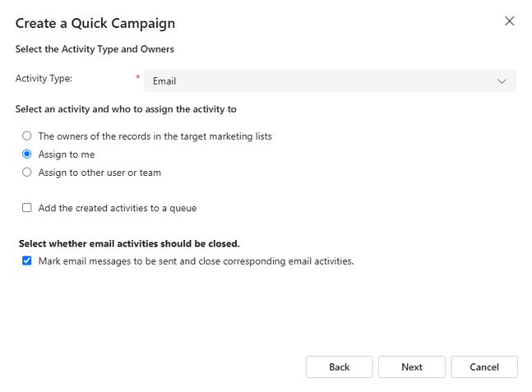Click the "Add the created activities to a queue" text
The width and height of the screenshot is (532, 392).
tap(118, 208)
